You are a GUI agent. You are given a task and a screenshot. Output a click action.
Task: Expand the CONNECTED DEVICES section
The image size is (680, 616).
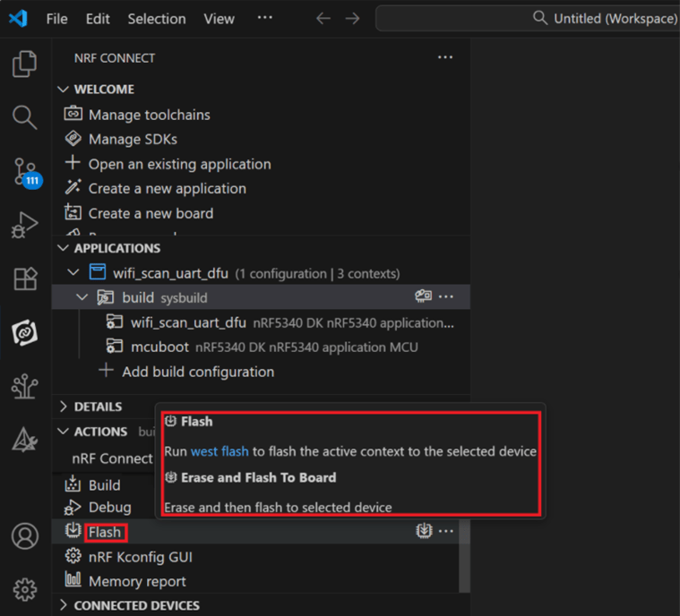[x=64, y=605]
